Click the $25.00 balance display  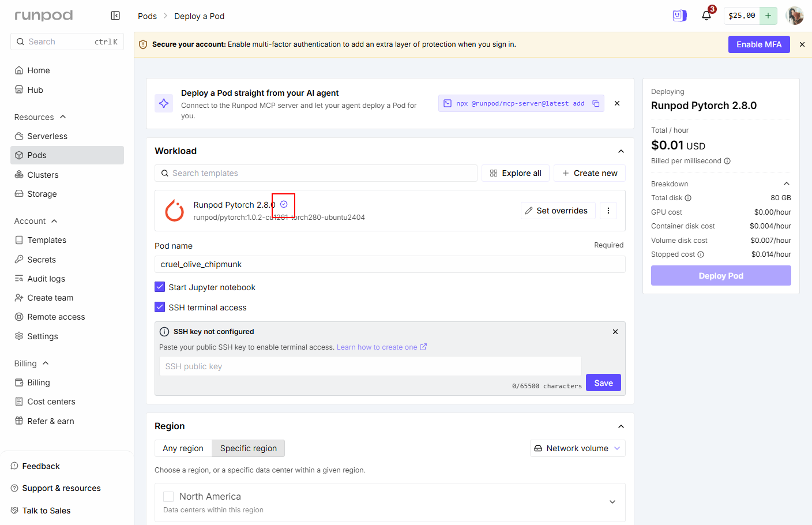coord(742,16)
